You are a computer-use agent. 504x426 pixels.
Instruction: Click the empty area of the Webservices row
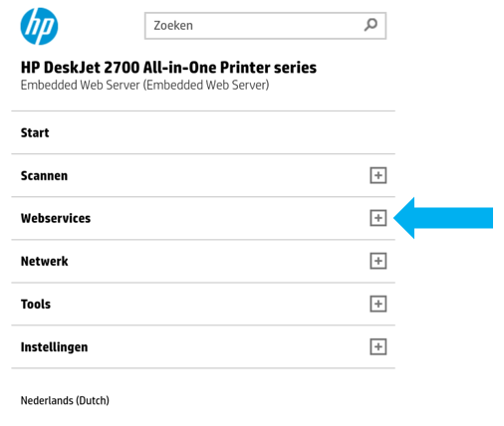click(229, 218)
